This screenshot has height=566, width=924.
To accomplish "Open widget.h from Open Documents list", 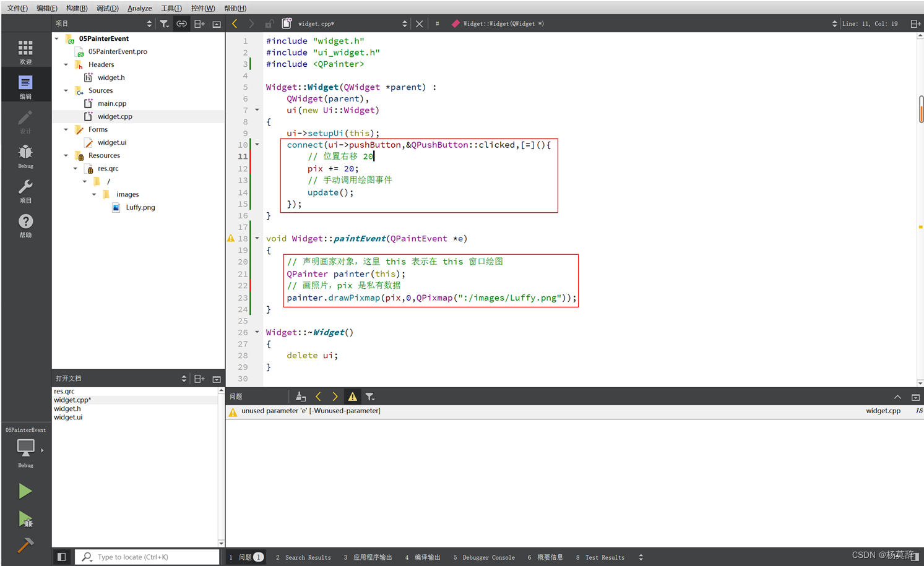I will tap(67, 408).
